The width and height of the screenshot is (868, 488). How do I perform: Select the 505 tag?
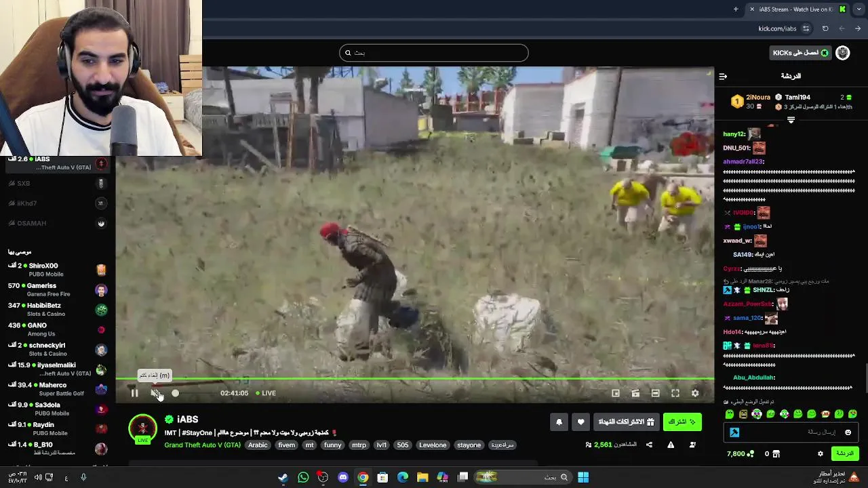click(x=403, y=445)
